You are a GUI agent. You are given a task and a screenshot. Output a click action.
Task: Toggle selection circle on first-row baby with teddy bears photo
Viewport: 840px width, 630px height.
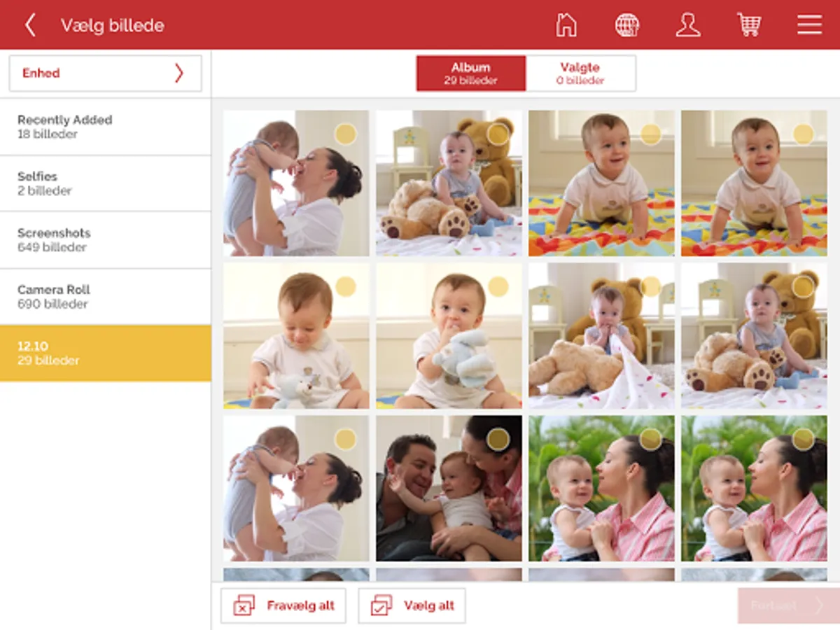click(x=498, y=134)
